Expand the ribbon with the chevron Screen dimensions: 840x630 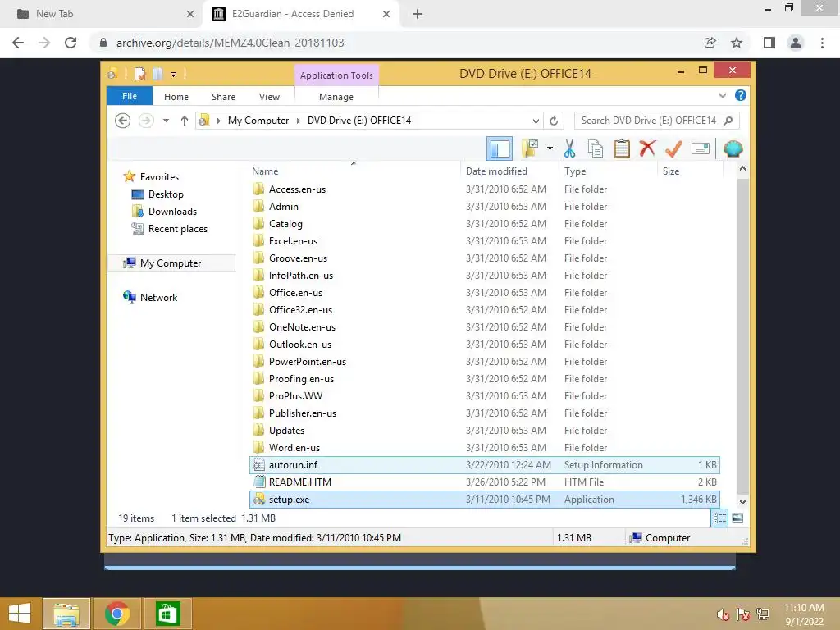[722, 95]
